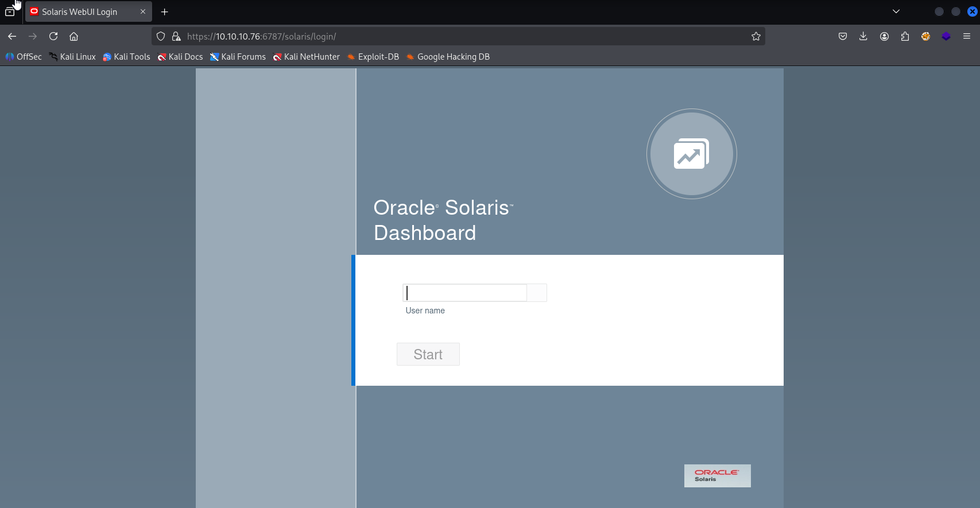
Task: Select the Solaris WebUI Login tab
Action: tap(88, 11)
